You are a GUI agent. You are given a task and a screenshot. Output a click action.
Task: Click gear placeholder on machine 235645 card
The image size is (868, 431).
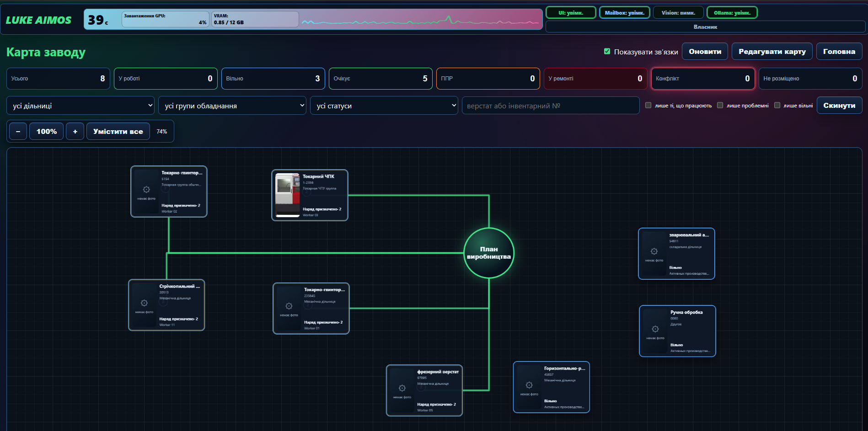coord(289,306)
